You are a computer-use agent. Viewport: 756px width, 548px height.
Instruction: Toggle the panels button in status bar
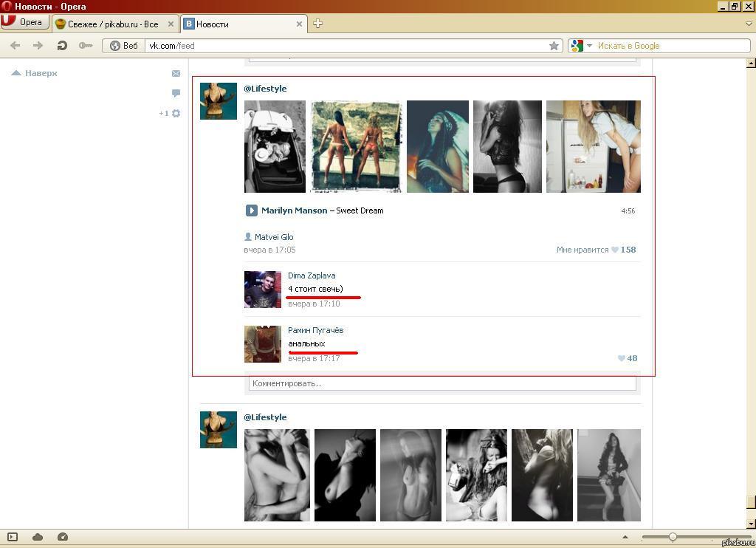tap(12, 537)
